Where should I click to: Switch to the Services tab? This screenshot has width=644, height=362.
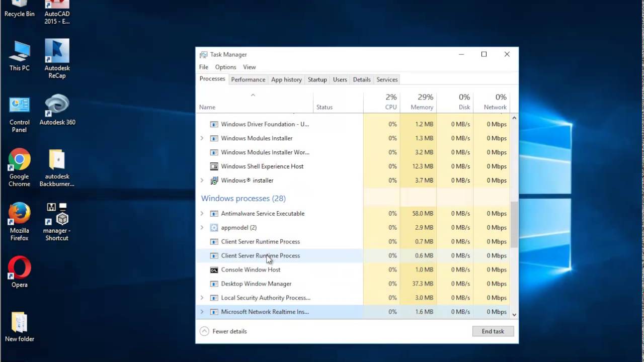point(387,79)
